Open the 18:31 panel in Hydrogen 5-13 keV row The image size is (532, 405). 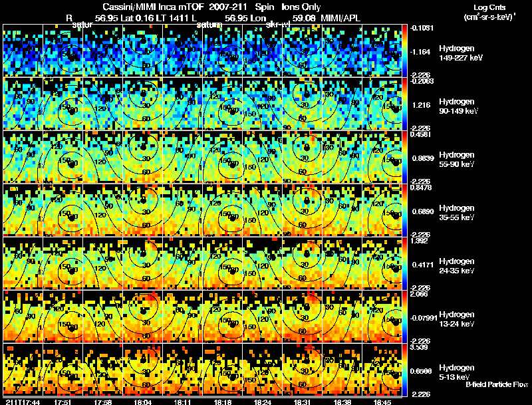pos(303,370)
